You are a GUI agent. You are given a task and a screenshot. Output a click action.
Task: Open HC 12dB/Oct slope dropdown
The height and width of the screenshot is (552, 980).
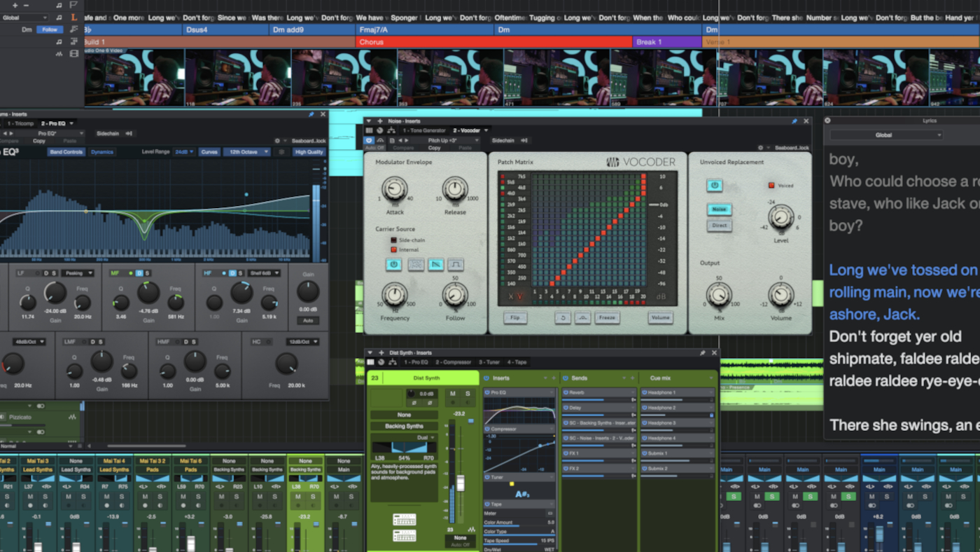pos(302,342)
